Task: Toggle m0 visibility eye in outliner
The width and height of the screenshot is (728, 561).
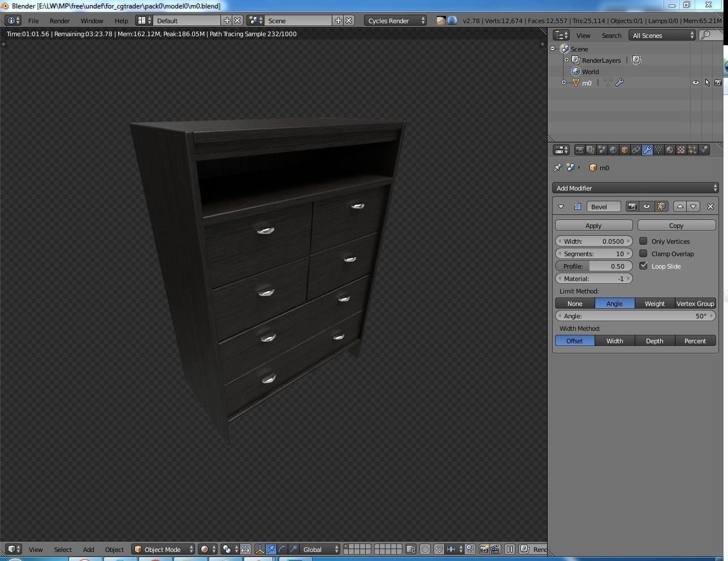Action: pos(696,83)
